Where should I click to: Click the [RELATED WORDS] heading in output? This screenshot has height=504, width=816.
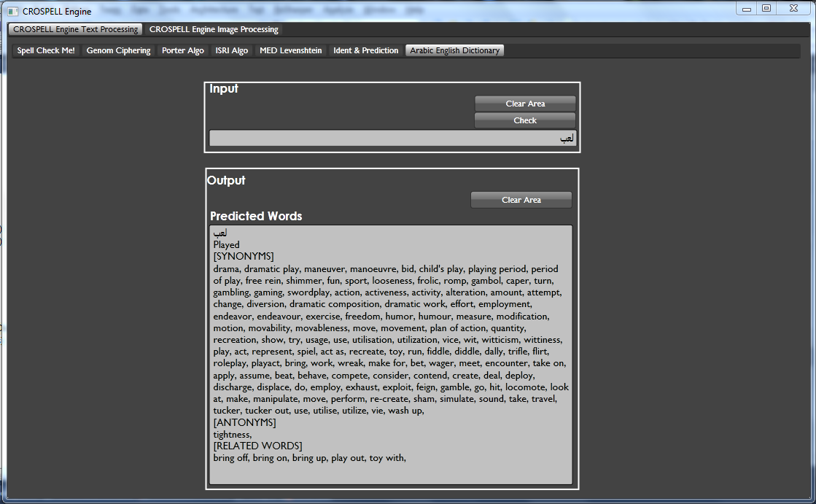pyautogui.click(x=257, y=446)
